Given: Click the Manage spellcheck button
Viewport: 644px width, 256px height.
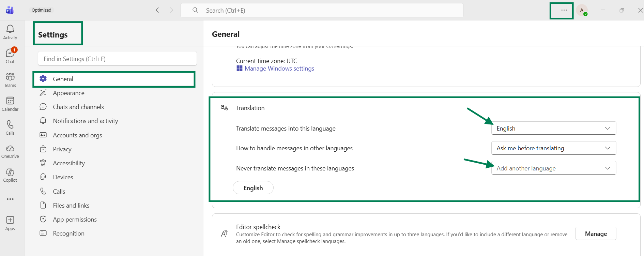Looking at the screenshot, I should (596, 234).
